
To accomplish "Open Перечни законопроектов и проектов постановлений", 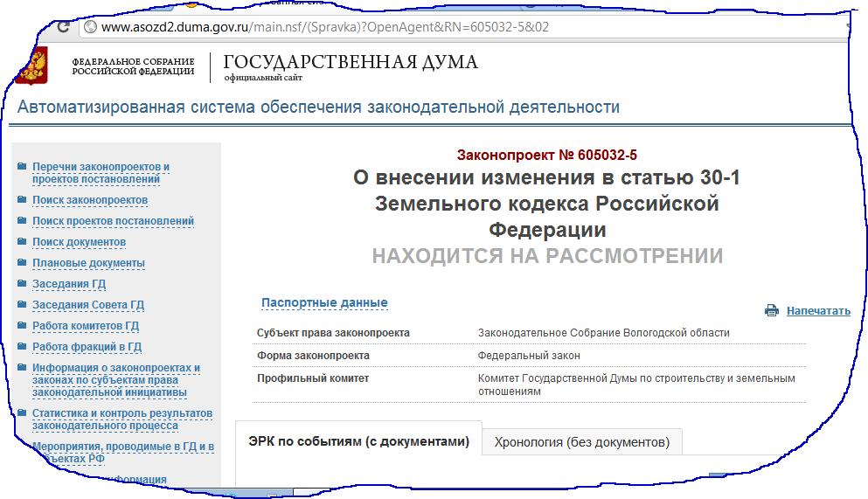I will tap(101, 173).
